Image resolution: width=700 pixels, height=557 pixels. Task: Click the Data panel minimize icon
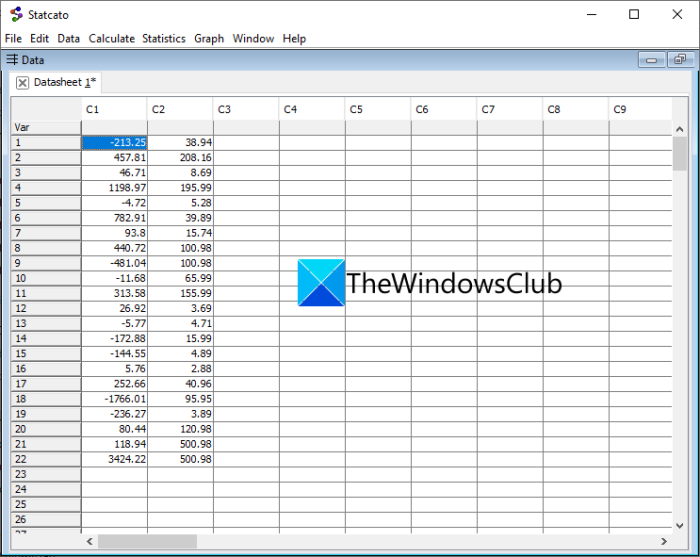[651, 60]
